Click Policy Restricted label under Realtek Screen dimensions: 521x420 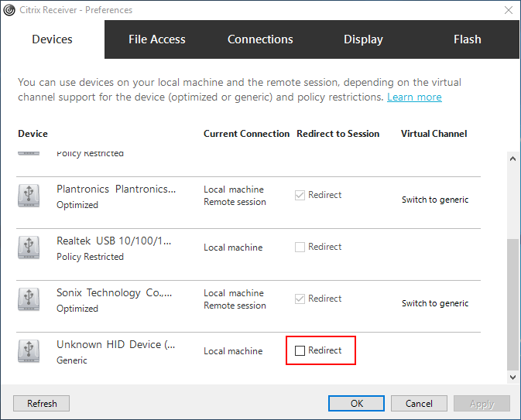pyautogui.click(x=90, y=257)
